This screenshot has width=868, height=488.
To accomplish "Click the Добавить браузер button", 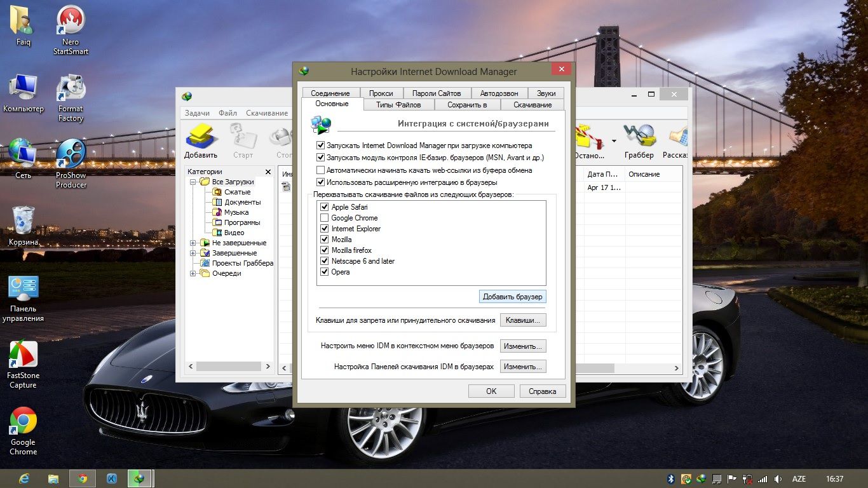I will [x=512, y=297].
